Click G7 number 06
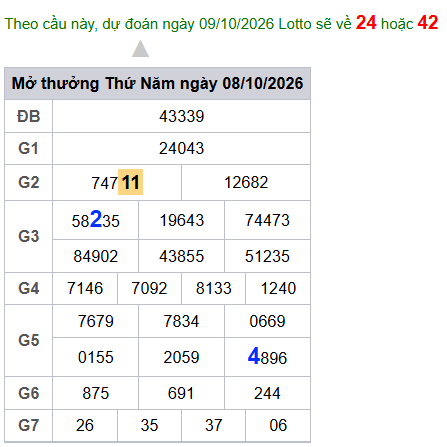The image size is (447, 447). (278, 425)
